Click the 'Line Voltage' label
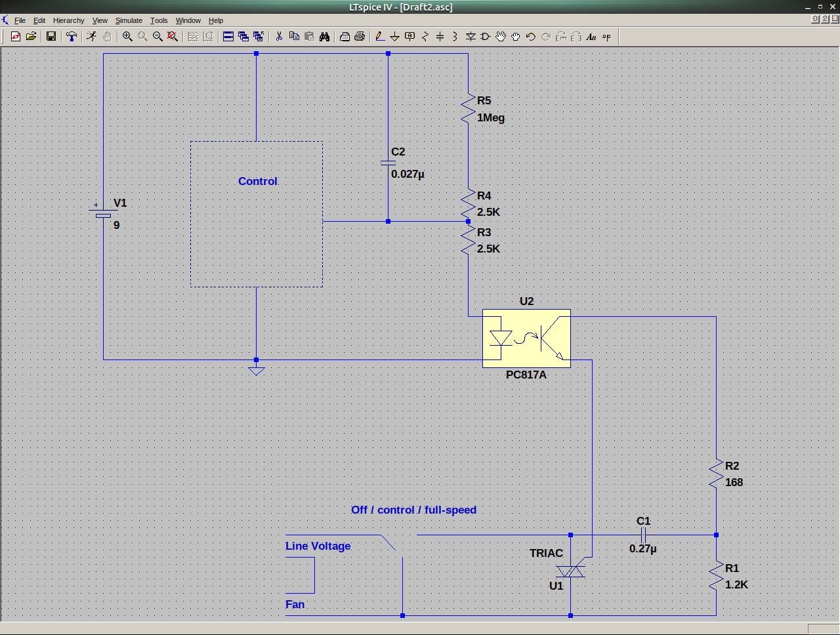The width and height of the screenshot is (840, 635). coord(318,546)
